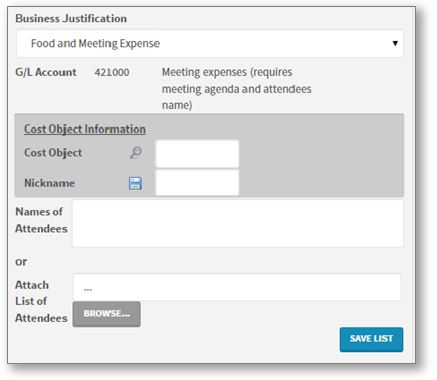
Task: Click the attachment file path field
Action: pyautogui.click(x=237, y=287)
